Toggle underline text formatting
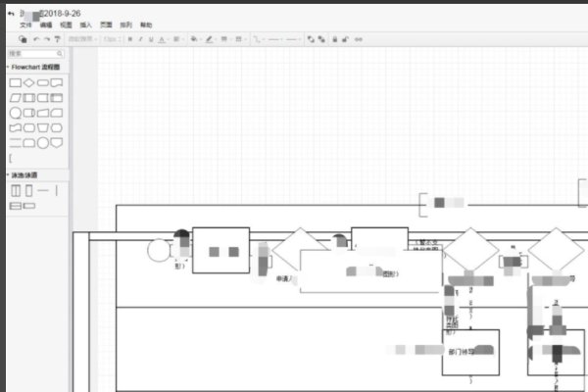The height and width of the screenshot is (392, 588). coord(150,39)
